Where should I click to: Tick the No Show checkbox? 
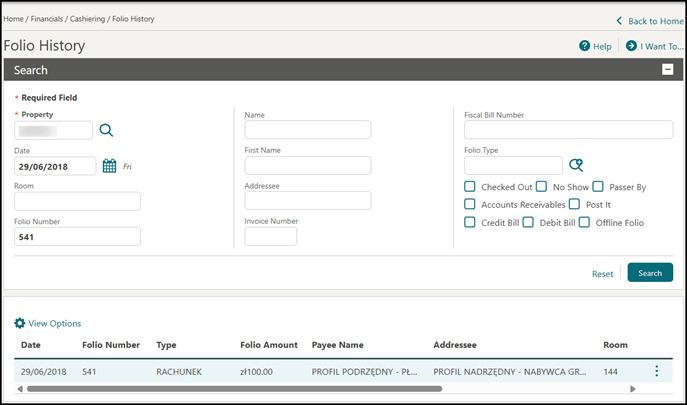pos(542,187)
